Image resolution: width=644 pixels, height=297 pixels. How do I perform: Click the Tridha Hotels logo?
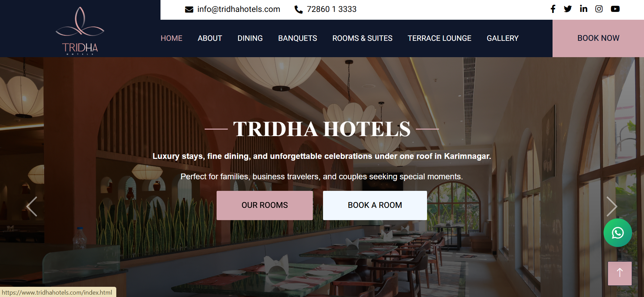point(80,31)
